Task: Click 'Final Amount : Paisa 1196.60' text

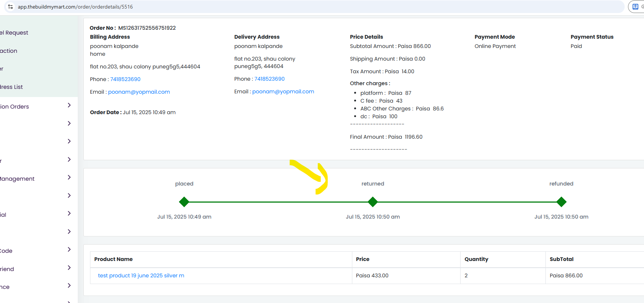Action: [x=386, y=137]
